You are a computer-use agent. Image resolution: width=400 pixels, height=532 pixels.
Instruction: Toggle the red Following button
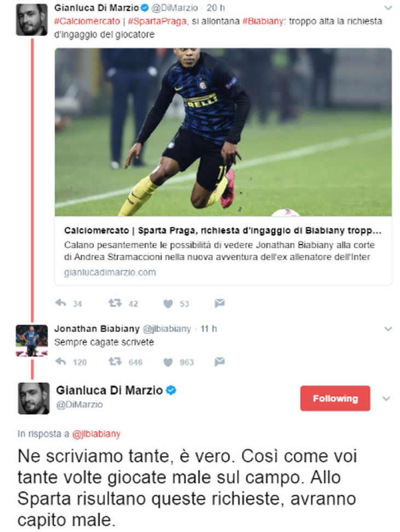(x=335, y=399)
